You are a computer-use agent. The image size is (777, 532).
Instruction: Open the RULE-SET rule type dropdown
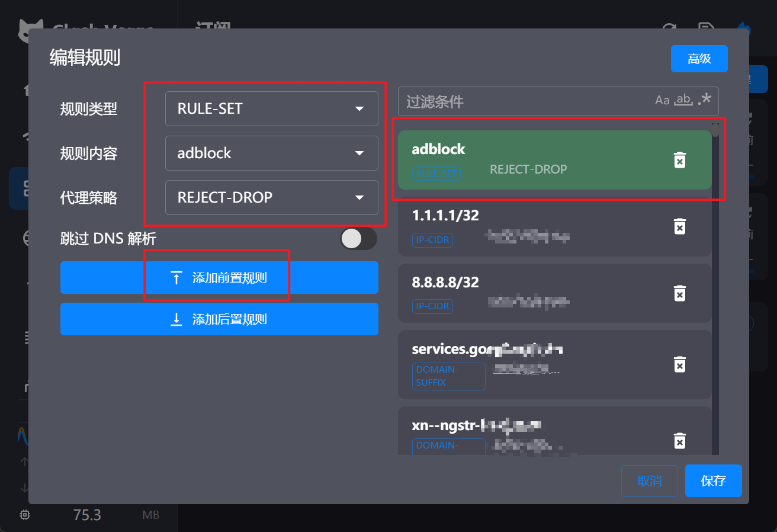[x=271, y=108]
